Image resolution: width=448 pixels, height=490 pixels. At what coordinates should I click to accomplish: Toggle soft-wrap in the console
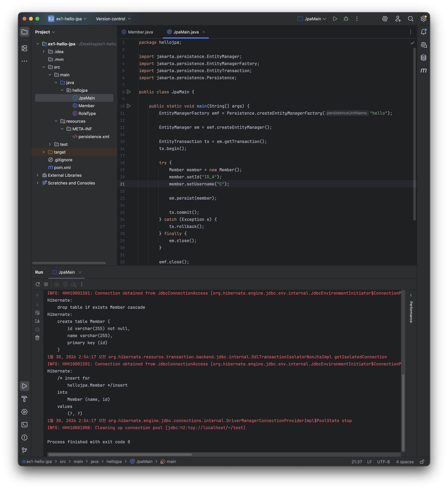[x=37, y=313]
